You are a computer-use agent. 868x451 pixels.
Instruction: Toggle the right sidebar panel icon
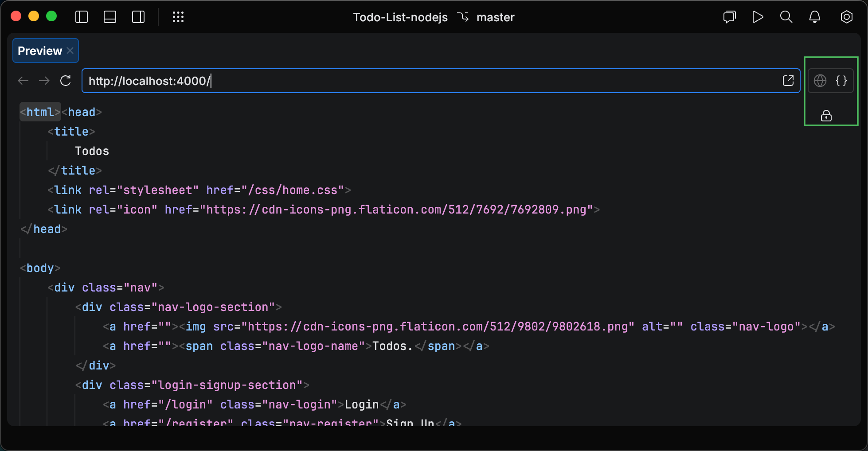point(138,17)
